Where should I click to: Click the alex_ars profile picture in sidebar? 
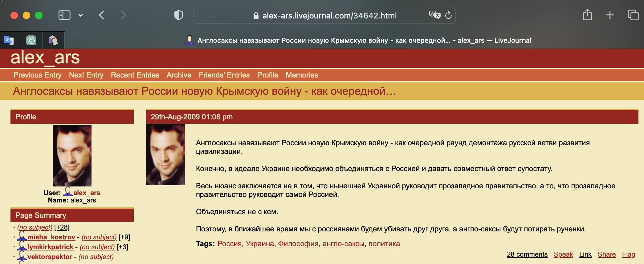tap(72, 155)
